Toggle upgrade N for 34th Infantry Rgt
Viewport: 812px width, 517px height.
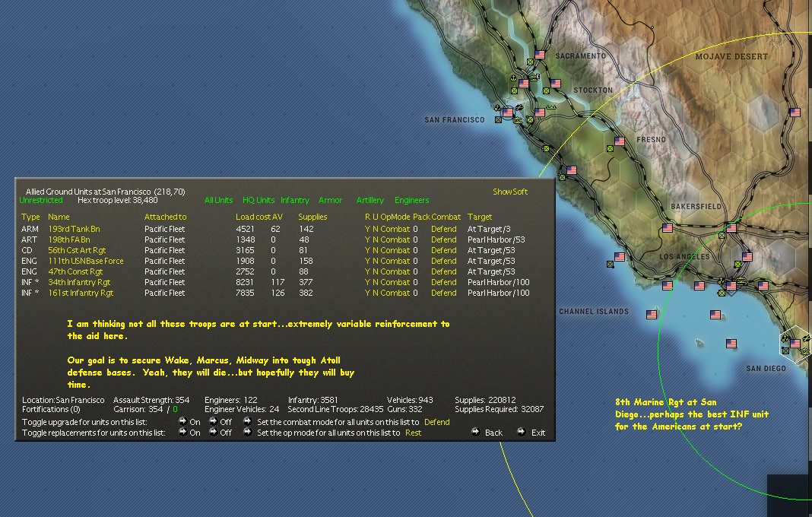point(376,282)
